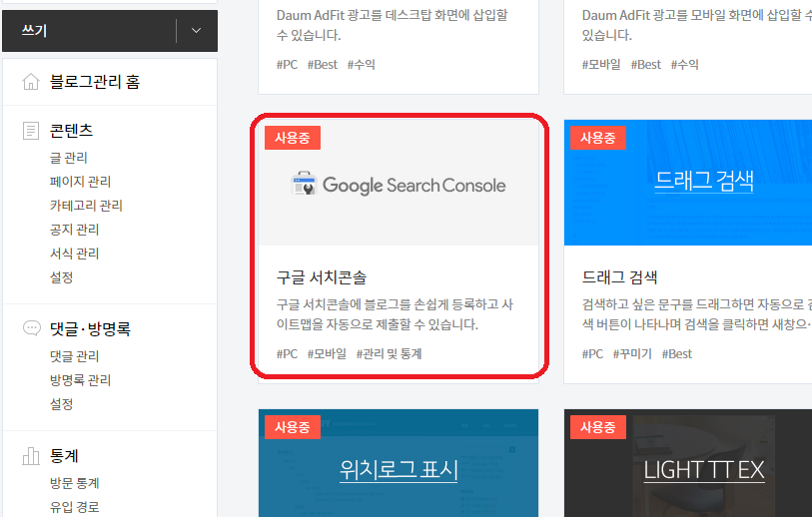Click the Google Search Console tool icon
This screenshot has height=517, width=812.
click(x=304, y=184)
